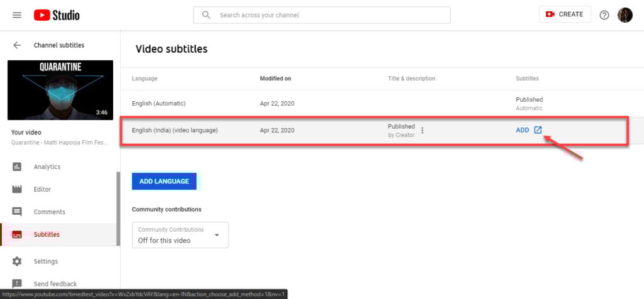The width and height of the screenshot is (644, 299).
Task: Open the Community Contributions dropdown
Action: [180, 235]
